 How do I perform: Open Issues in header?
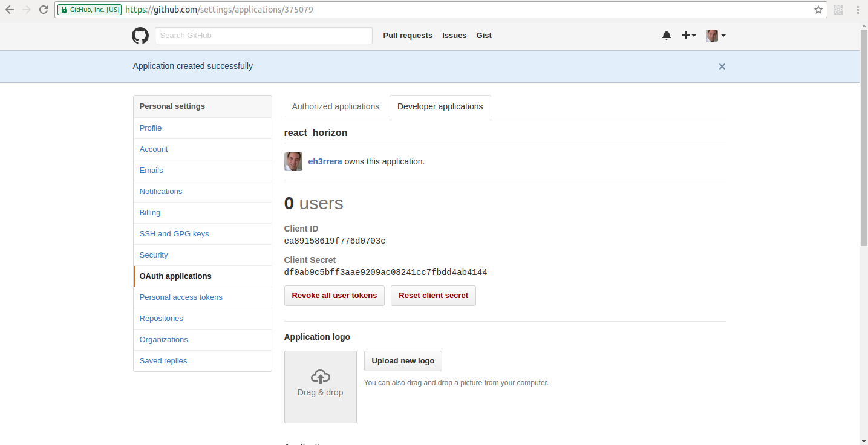coord(454,36)
